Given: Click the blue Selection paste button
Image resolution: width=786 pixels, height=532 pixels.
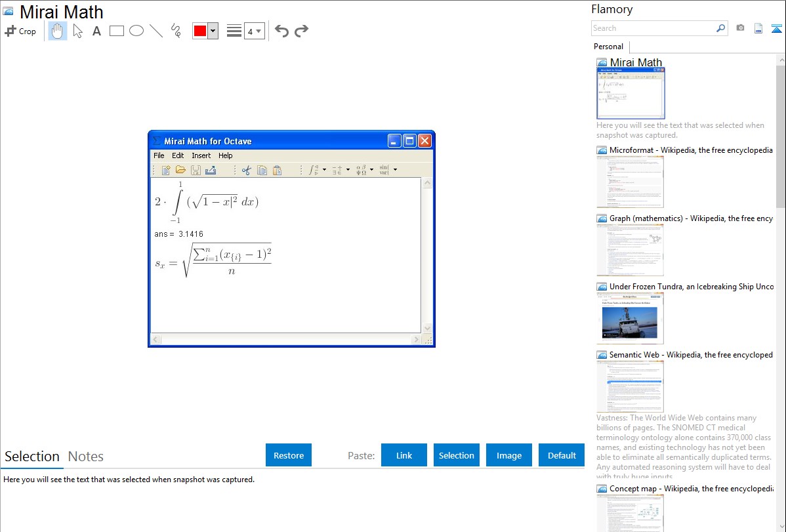Looking at the screenshot, I should pos(456,455).
